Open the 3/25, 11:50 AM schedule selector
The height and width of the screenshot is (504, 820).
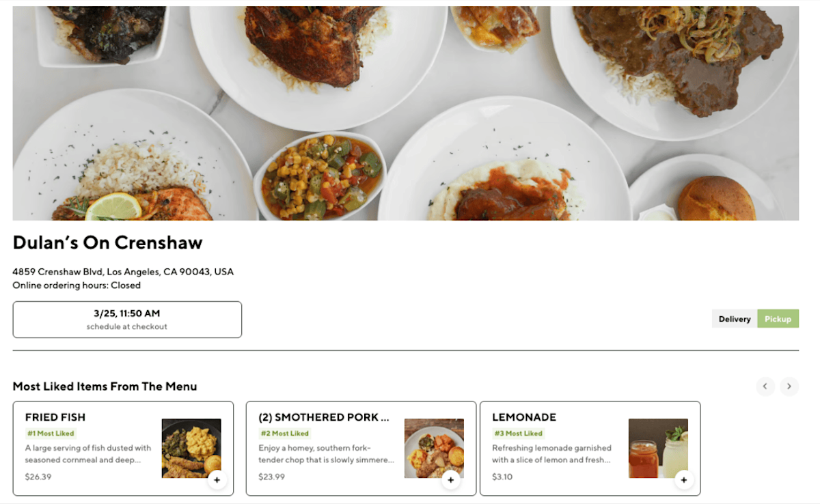point(127,320)
